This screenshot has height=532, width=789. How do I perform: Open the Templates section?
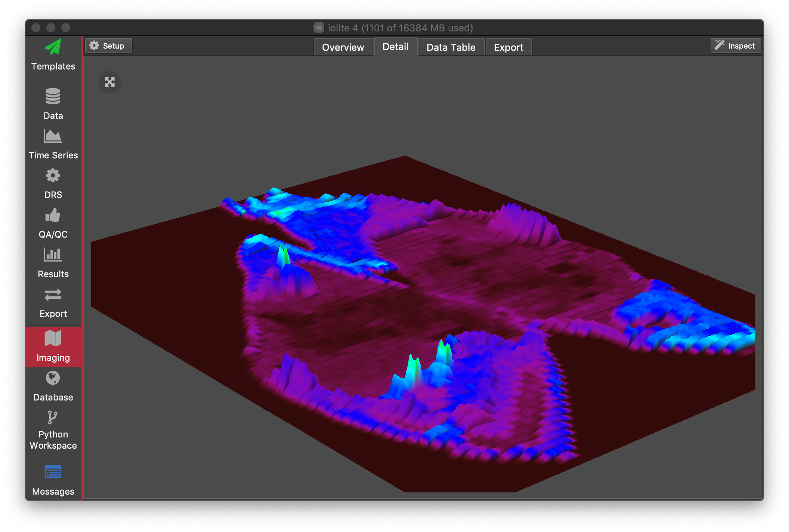click(x=53, y=55)
